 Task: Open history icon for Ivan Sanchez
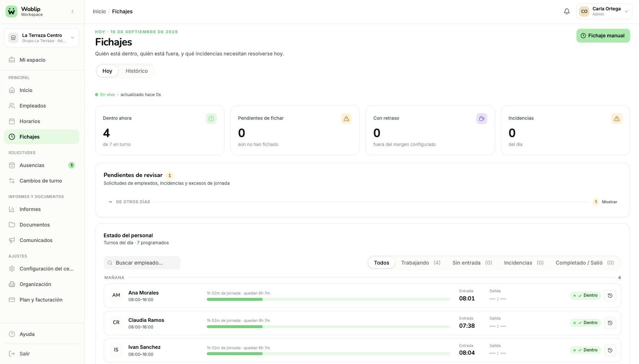coord(610,350)
